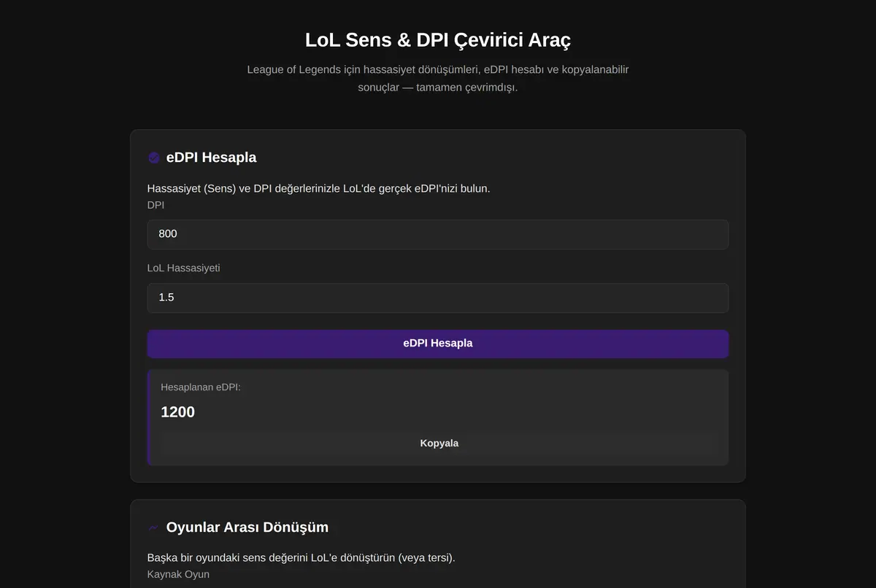
Task: Click the subtitle beginning "League of Legends için"
Action: point(438,79)
